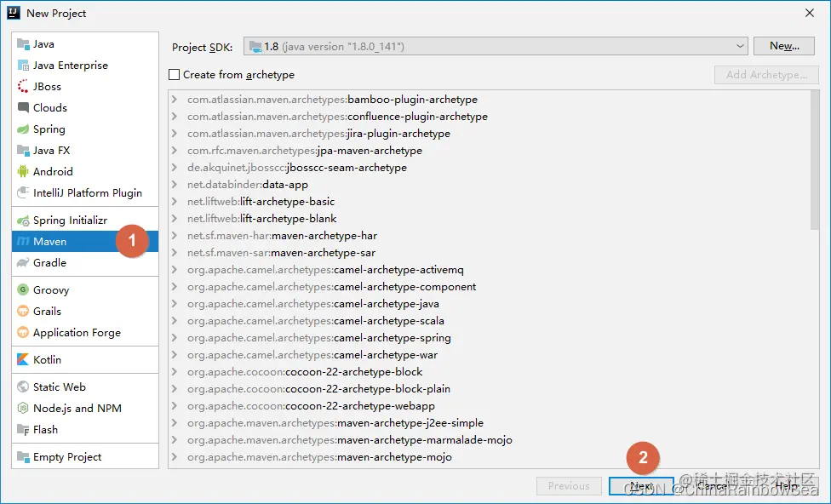Click the Clouds icon
This screenshot has height=504, width=831.
[23, 107]
